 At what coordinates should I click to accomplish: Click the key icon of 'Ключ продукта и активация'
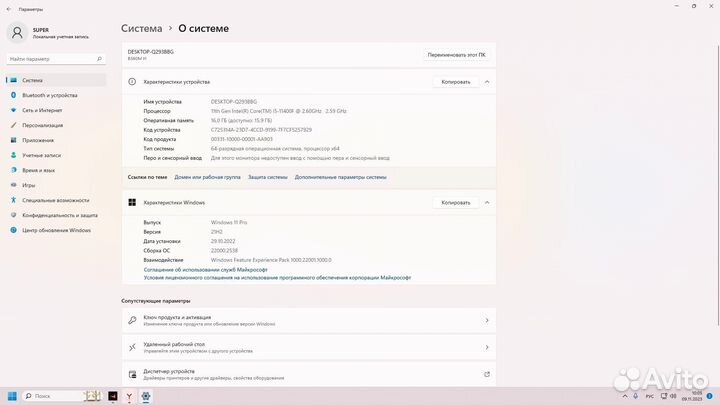click(x=132, y=320)
